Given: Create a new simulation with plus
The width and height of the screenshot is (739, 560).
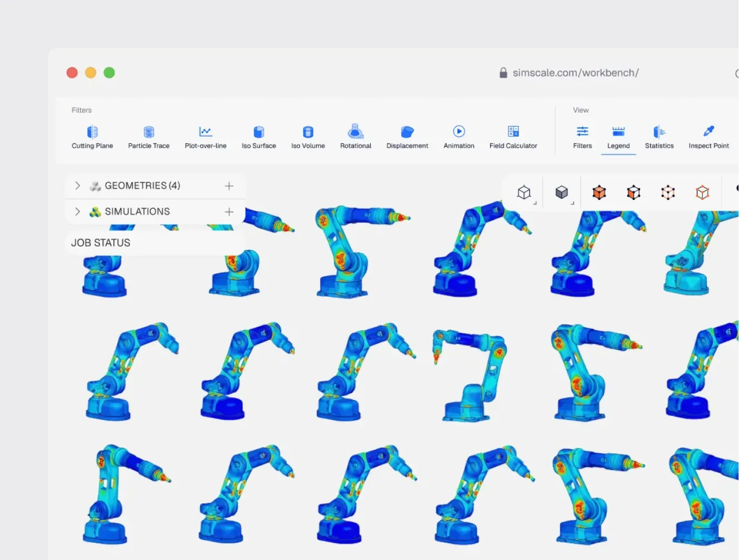Looking at the screenshot, I should pyautogui.click(x=229, y=212).
